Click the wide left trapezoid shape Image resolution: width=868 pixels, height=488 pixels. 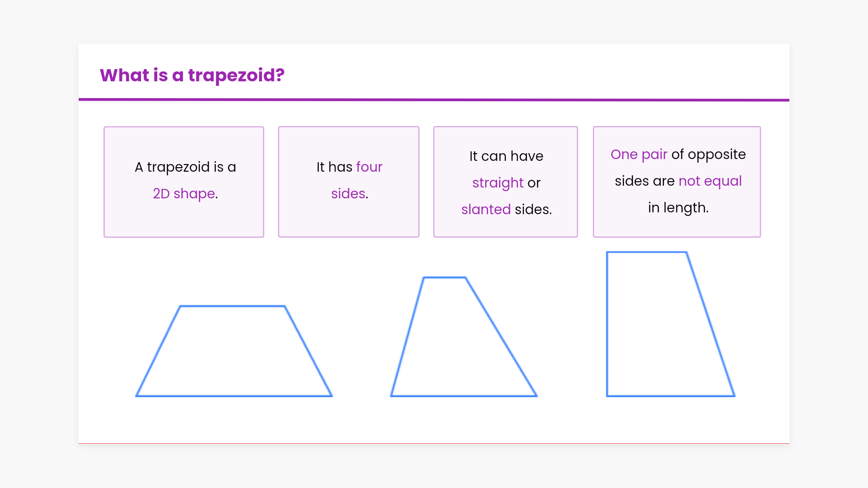click(234, 352)
